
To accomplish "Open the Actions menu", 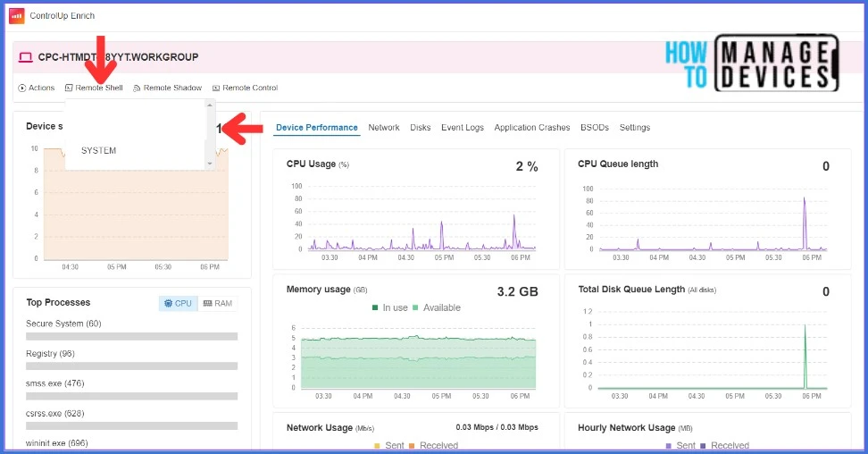I will coord(37,88).
